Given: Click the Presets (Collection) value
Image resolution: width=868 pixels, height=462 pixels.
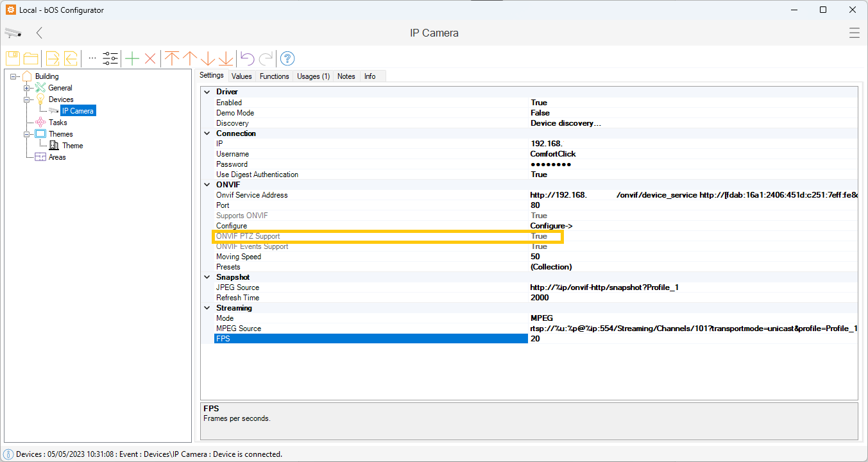Looking at the screenshot, I should (551, 267).
